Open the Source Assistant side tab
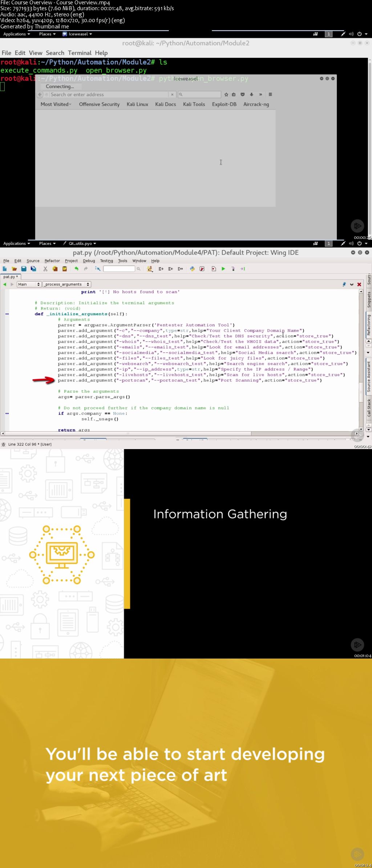Image resolution: width=372 pixels, height=868 pixels. point(369,376)
